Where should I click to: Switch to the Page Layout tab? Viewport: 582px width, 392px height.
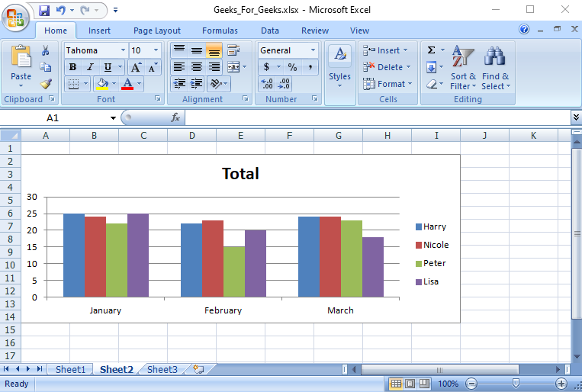pos(157,31)
